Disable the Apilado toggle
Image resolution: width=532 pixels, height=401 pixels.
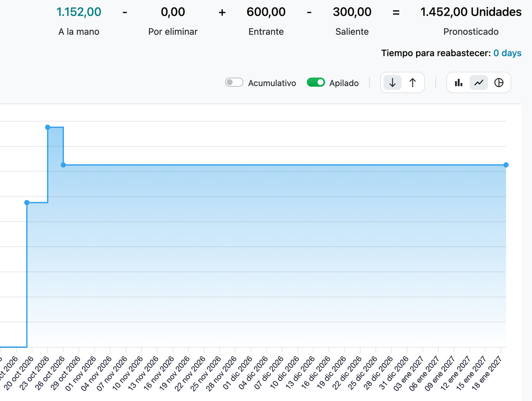[316, 82]
